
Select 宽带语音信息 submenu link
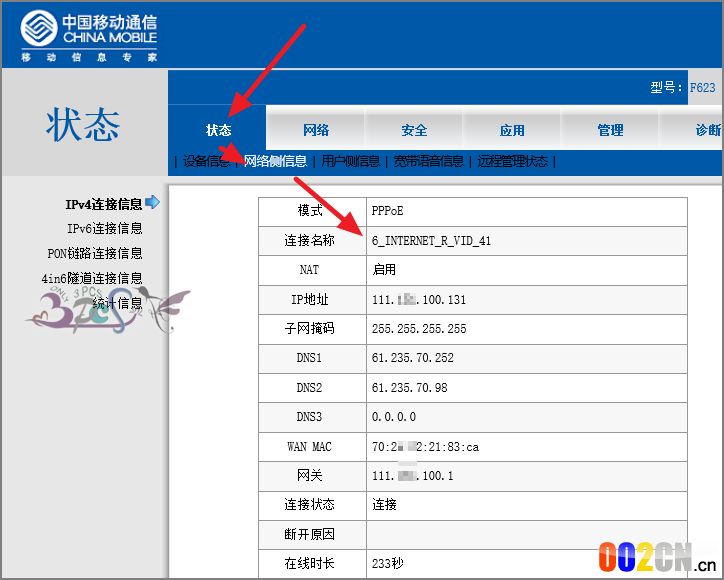coord(428,161)
